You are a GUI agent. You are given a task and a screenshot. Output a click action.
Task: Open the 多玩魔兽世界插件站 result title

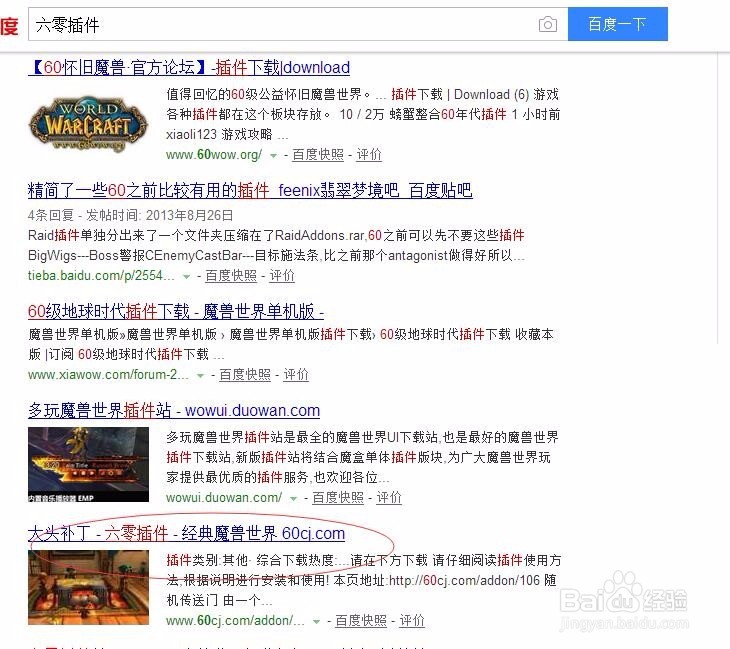coord(174,411)
